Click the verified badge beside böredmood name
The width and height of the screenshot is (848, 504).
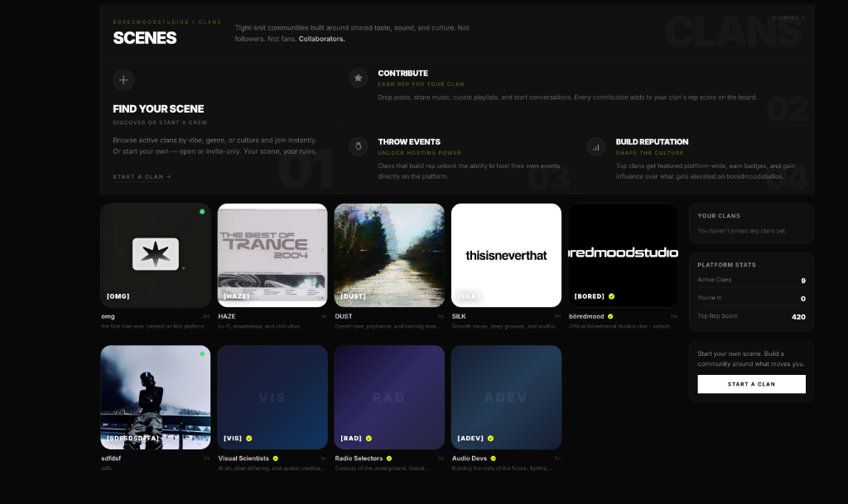[610, 316]
